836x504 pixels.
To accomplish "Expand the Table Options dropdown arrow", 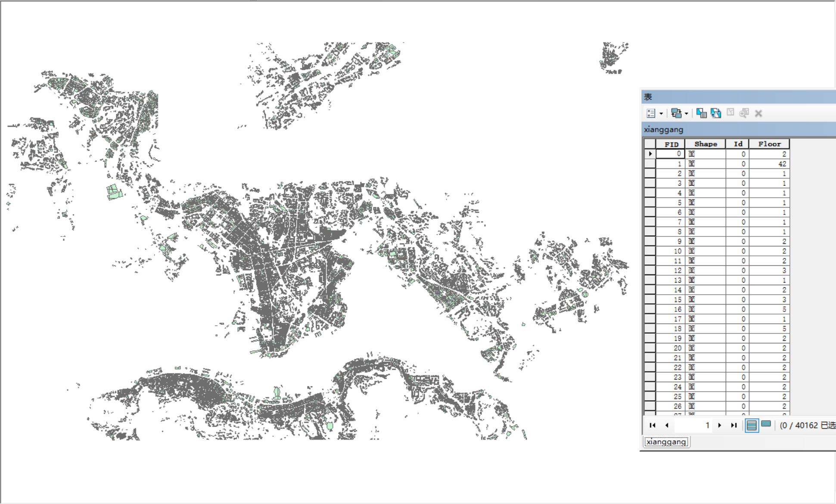I will [x=661, y=114].
